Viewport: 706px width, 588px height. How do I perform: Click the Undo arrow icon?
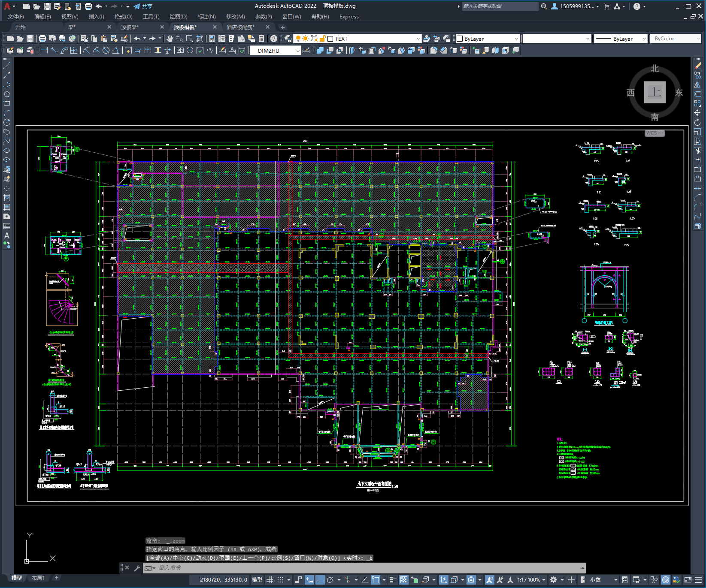point(137,39)
